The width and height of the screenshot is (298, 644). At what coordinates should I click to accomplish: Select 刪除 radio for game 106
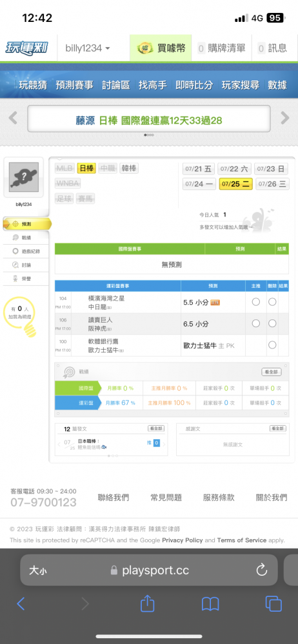tap(272, 324)
